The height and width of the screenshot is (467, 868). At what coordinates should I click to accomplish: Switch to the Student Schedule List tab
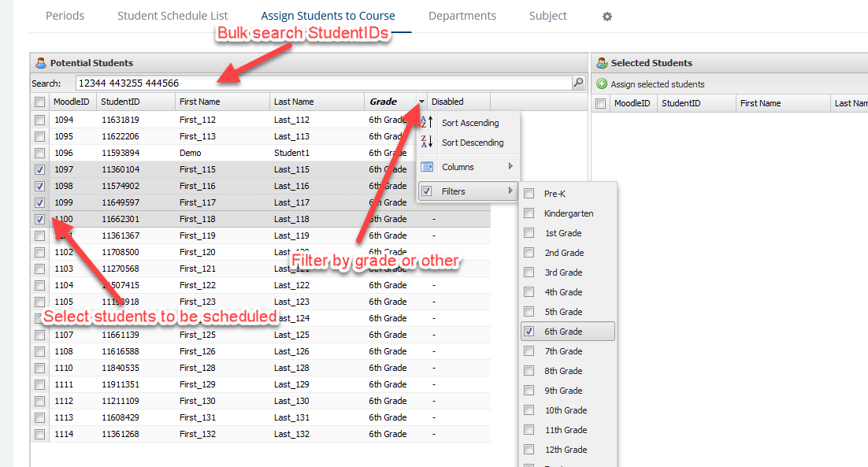click(172, 16)
